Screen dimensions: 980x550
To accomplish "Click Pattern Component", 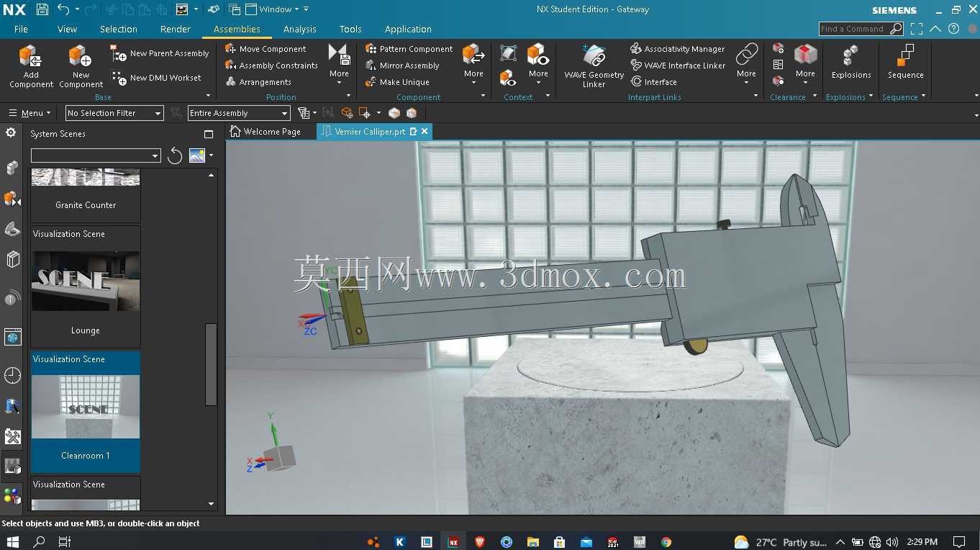I will [409, 49].
